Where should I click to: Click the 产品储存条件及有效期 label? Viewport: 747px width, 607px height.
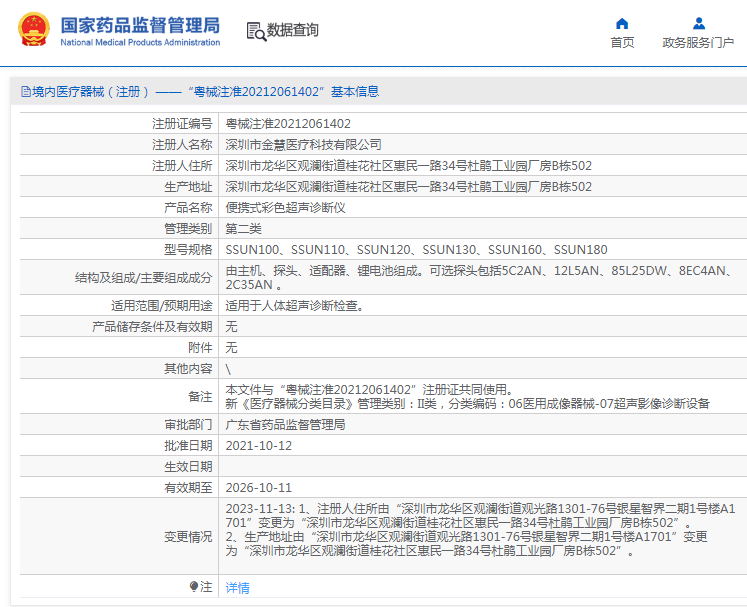coord(152,326)
